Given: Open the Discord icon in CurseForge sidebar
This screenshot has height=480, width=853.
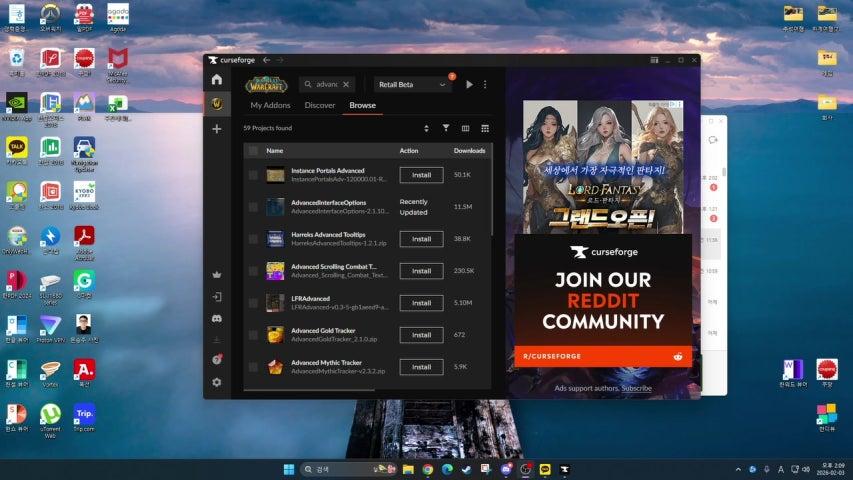Looking at the screenshot, I should [x=217, y=318].
